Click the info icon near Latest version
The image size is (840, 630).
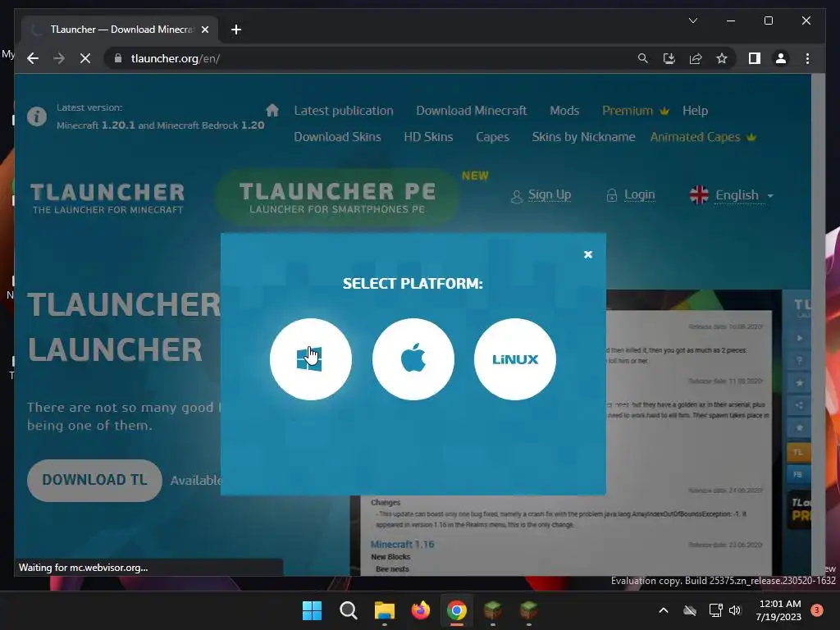click(x=37, y=116)
